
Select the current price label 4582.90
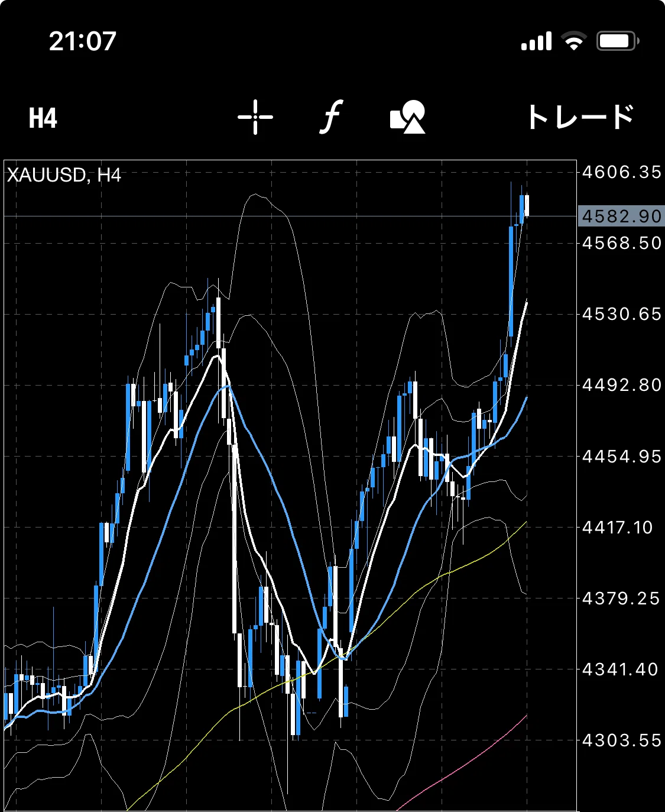pos(621,216)
